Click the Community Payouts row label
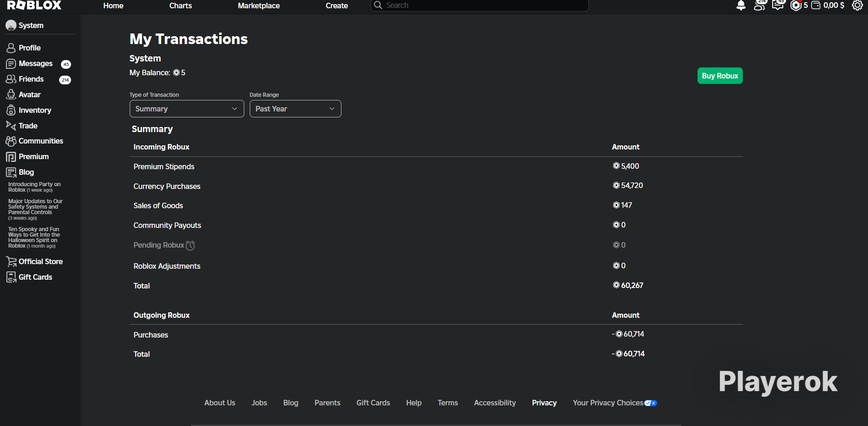Screen dimensions: 868x426 [x=167, y=225]
